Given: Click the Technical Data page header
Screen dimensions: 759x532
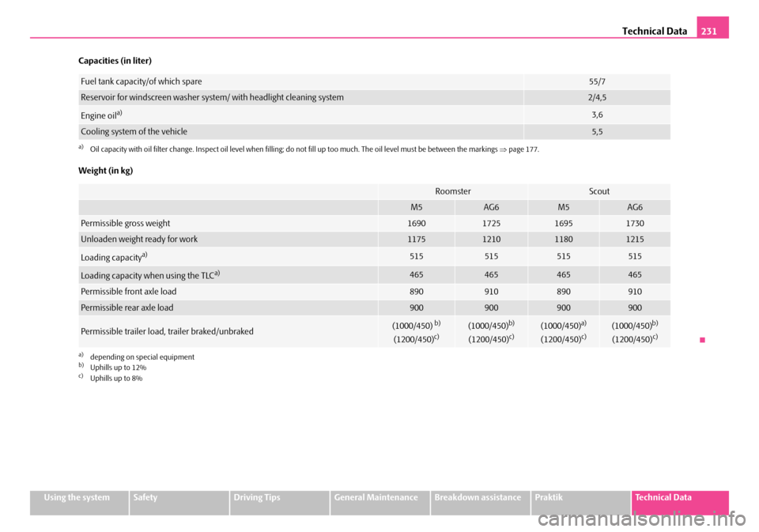Looking at the screenshot, I should tap(655, 31).
